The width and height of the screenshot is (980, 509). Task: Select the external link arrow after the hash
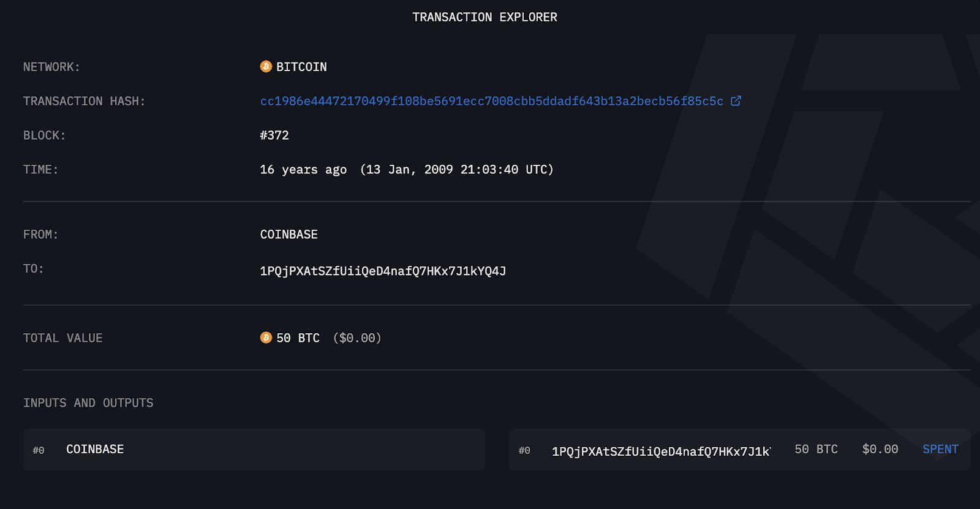click(x=735, y=100)
